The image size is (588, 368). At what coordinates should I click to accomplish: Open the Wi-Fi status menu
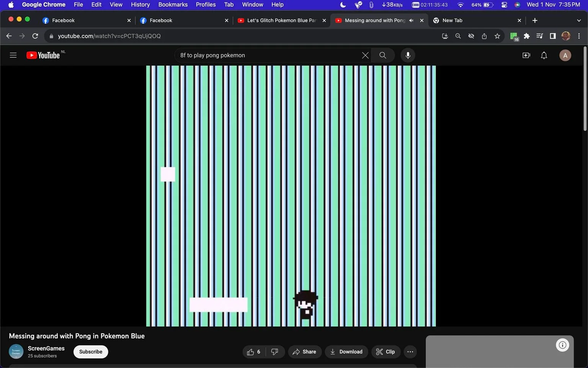click(461, 5)
